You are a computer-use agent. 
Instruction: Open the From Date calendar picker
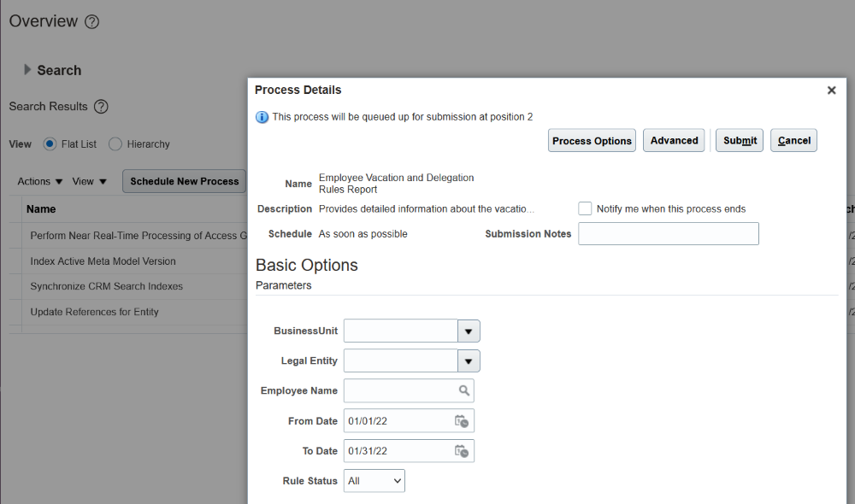click(x=461, y=421)
